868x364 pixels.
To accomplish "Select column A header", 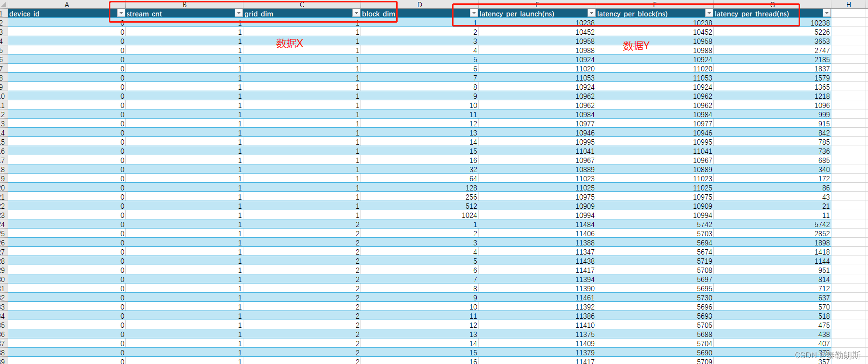I will pyautogui.click(x=67, y=4).
